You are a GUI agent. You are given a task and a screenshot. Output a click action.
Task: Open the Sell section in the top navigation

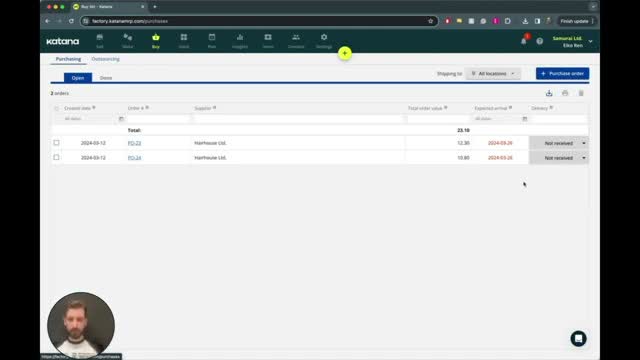pyautogui.click(x=100, y=41)
